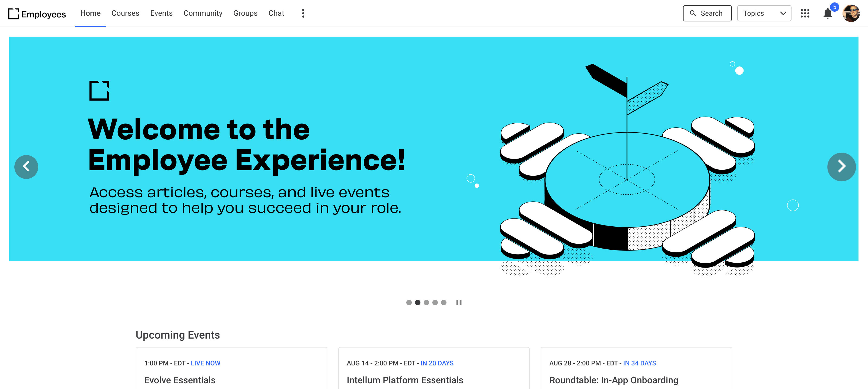
Task: Click the three-dot more options icon
Action: click(x=302, y=13)
